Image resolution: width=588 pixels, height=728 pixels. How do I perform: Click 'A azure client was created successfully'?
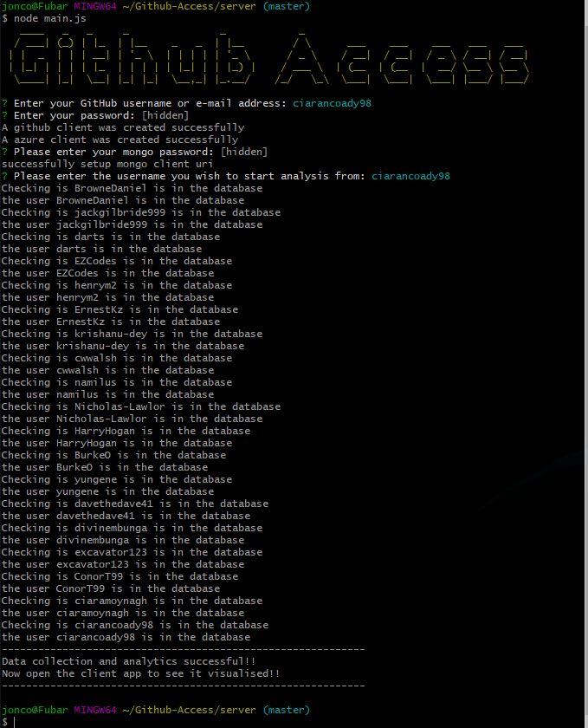click(120, 140)
